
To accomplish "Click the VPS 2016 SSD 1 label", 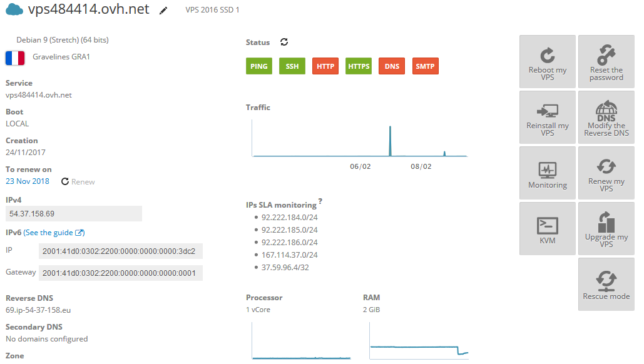I will click(x=212, y=10).
